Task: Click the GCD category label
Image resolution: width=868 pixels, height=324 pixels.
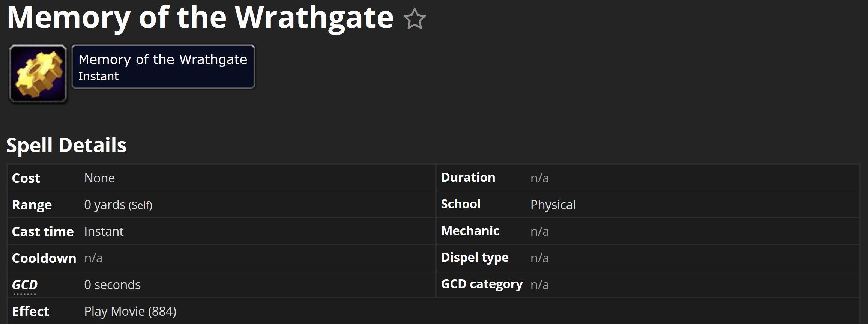Action: pos(482,284)
